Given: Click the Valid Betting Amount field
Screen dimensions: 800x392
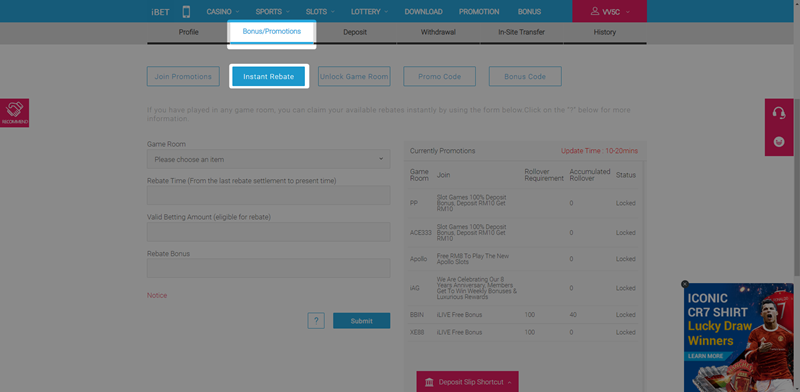Looking at the screenshot, I should point(268,232).
